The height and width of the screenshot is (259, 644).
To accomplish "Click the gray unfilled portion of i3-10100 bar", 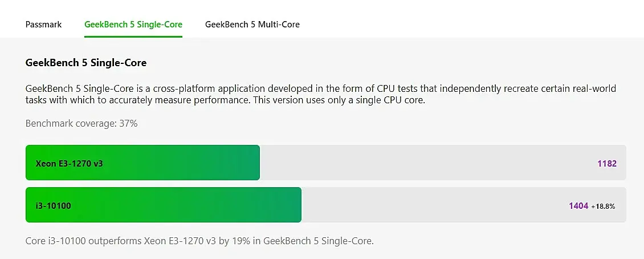I will click(x=433, y=205).
